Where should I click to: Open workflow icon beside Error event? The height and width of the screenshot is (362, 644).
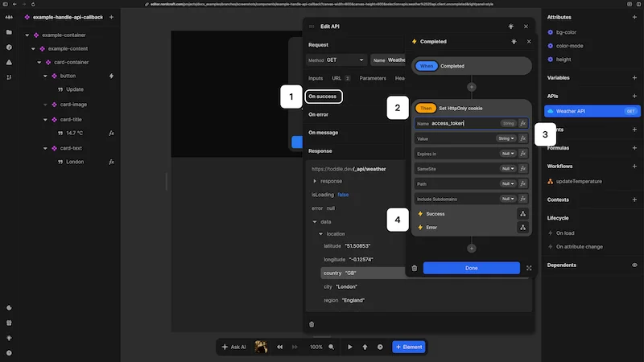[522, 228]
